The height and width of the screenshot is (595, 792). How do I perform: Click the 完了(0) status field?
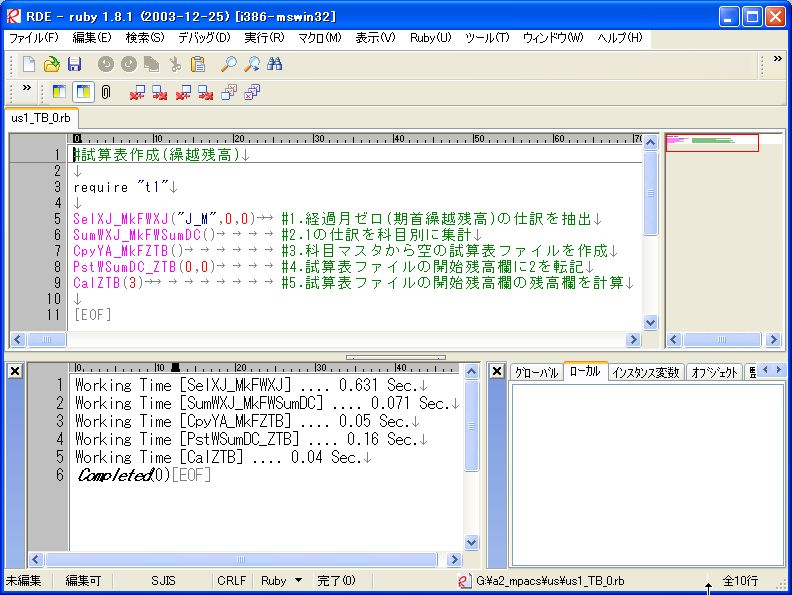(336, 581)
